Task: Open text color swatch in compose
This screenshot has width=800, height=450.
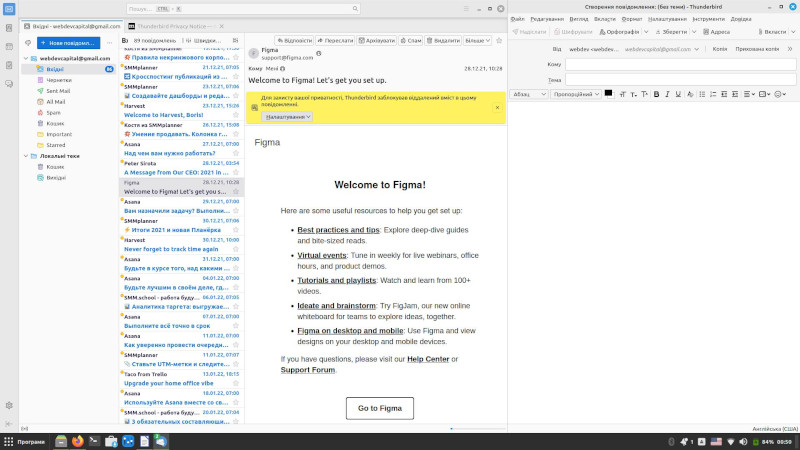Action: (x=609, y=93)
